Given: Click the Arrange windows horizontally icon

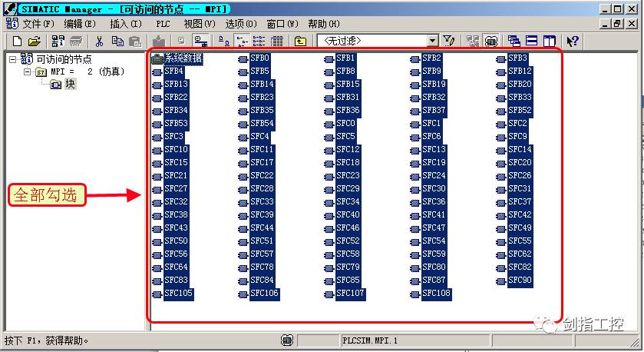Looking at the screenshot, I should tap(531, 41).
